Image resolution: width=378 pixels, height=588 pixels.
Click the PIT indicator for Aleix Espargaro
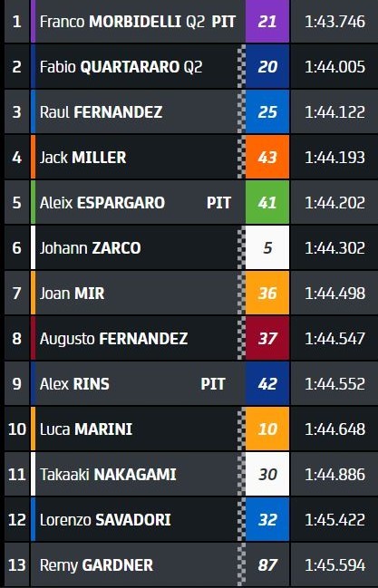click(218, 203)
